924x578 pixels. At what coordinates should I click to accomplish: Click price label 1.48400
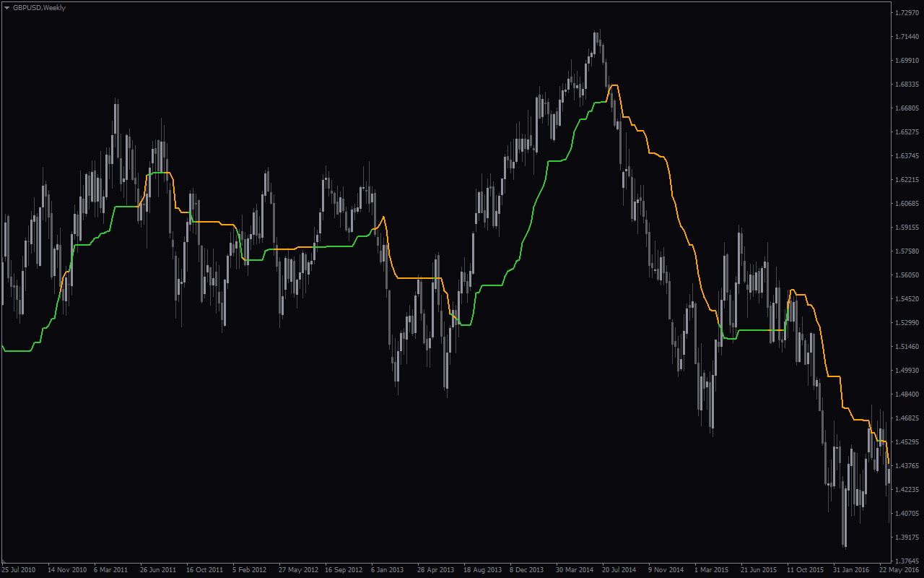point(907,394)
